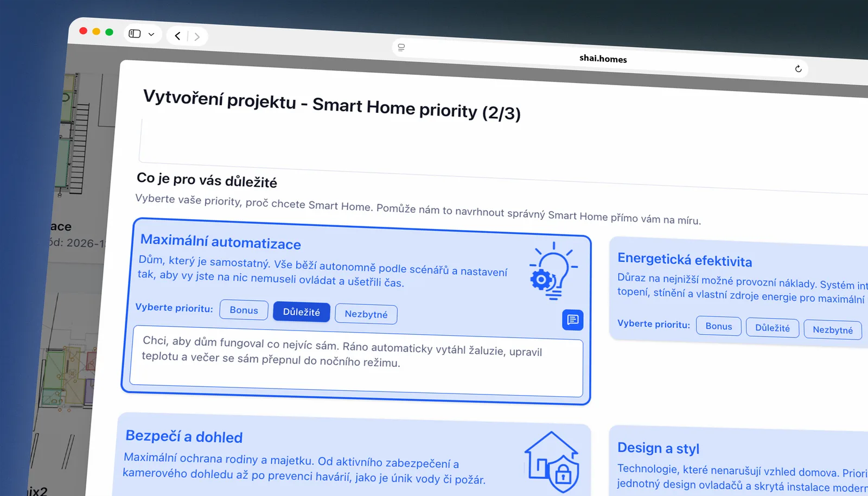This screenshot has width=868, height=496.
Task: Select the Bezpečí a dohled card title
Action: [x=184, y=436]
